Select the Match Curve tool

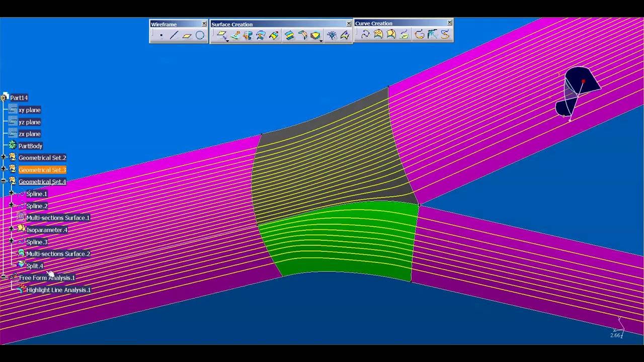click(x=445, y=34)
